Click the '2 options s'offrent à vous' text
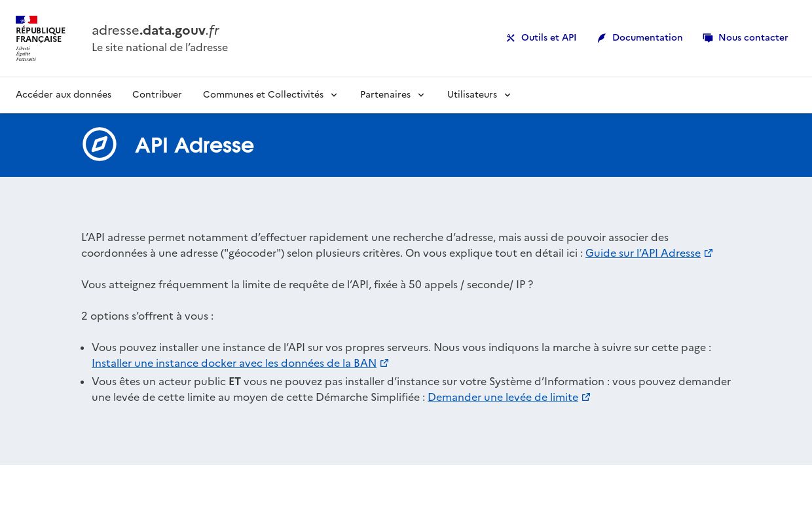Viewport: 812px width, 524px height. pyautogui.click(x=147, y=316)
